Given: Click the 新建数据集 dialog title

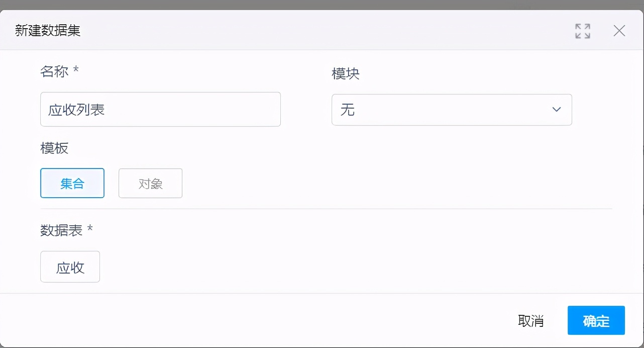Looking at the screenshot, I should pos(47,30).
